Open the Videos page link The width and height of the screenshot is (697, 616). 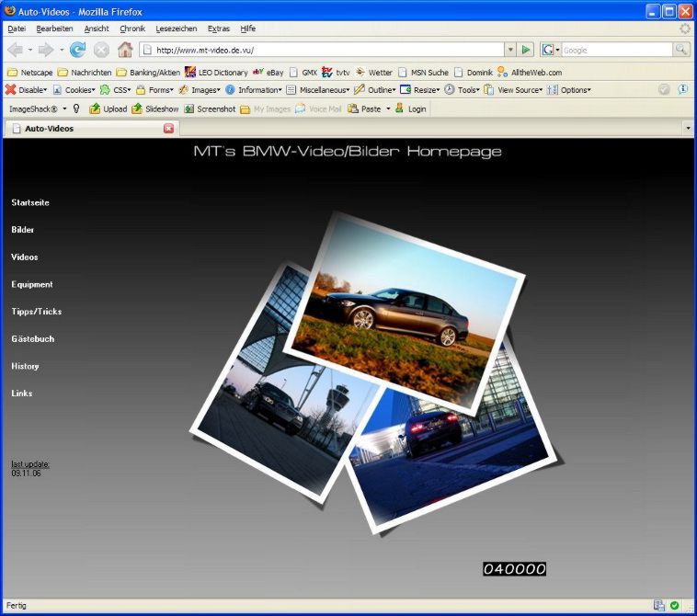click(x=25, y=257)
